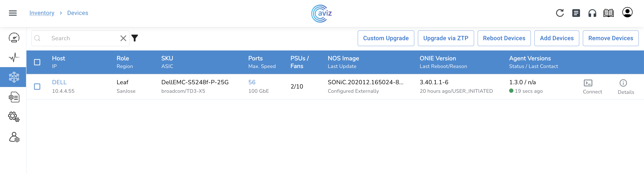The image size is (644, 174).
Task: Click the filter funnel icon
Action: point(135,38)
